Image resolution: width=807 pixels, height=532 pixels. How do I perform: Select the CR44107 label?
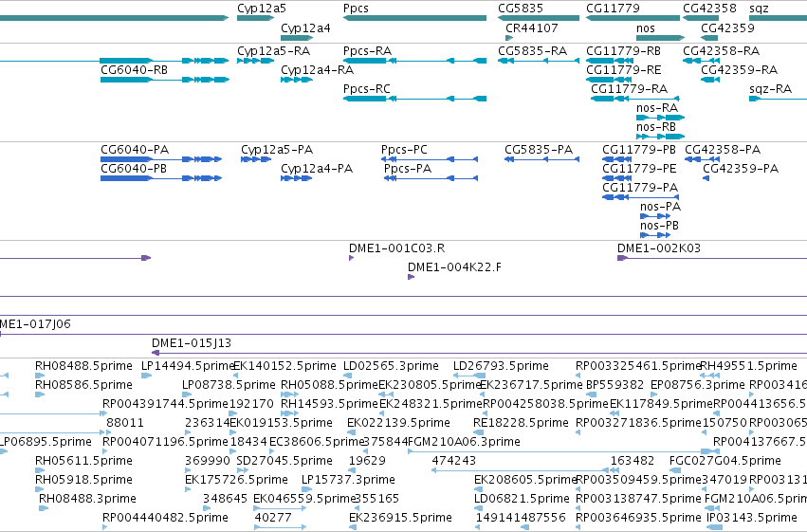[532, 28]
